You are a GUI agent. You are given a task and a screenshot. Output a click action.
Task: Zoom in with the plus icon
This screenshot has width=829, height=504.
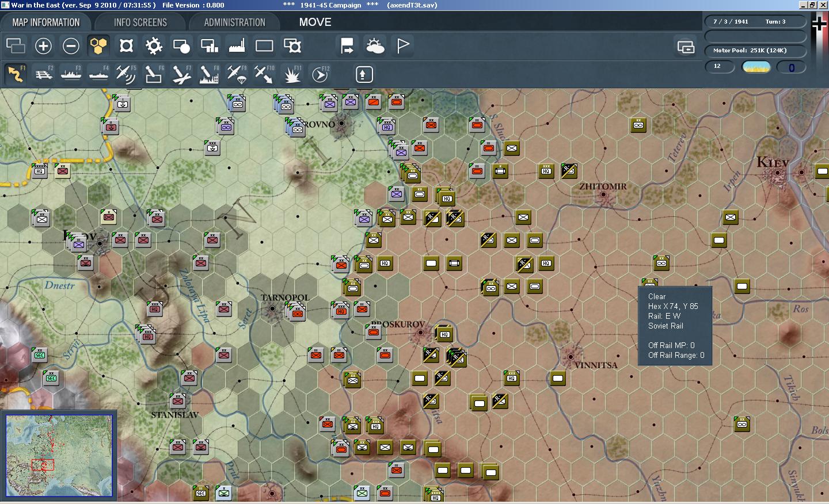point(43,45)
